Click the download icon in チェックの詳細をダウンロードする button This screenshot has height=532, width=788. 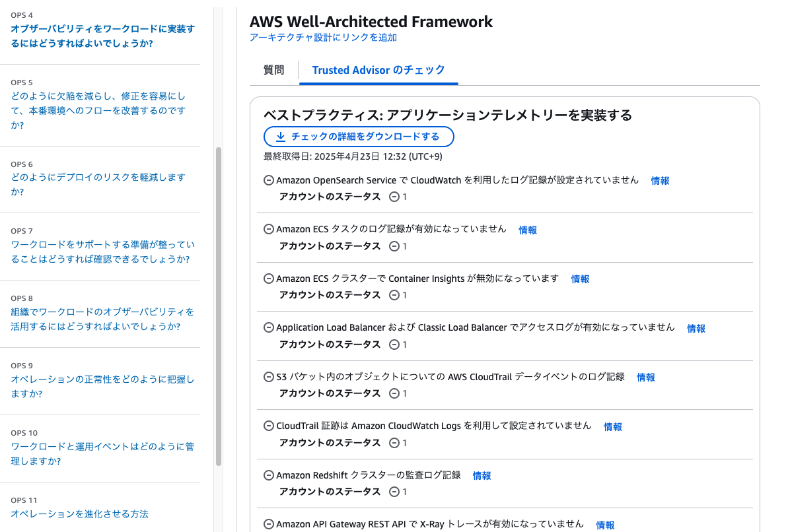click(x=281, y=137)
